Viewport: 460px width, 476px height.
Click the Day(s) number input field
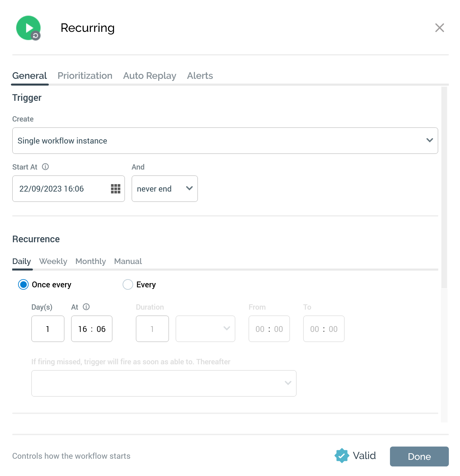[x=48, y=329]
